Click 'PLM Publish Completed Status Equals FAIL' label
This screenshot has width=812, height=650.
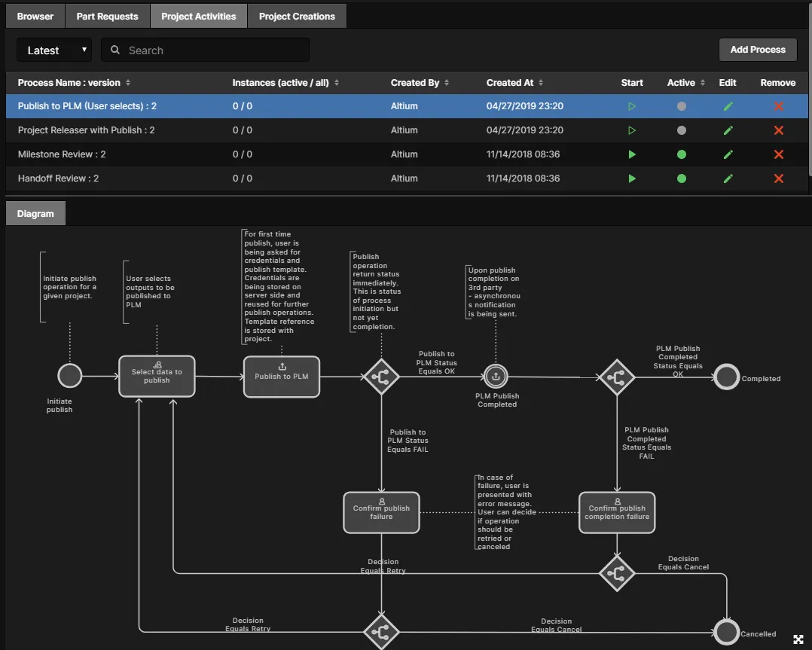[646, 443]
